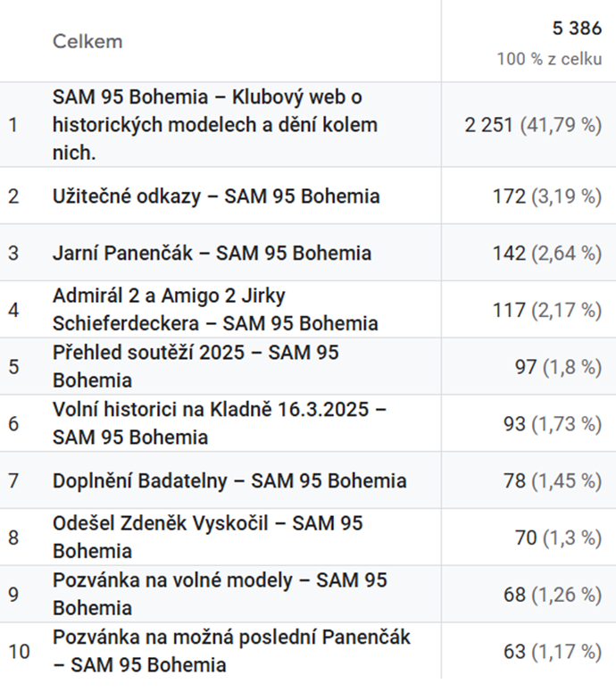Click the total value 5 386

point(578,29)
